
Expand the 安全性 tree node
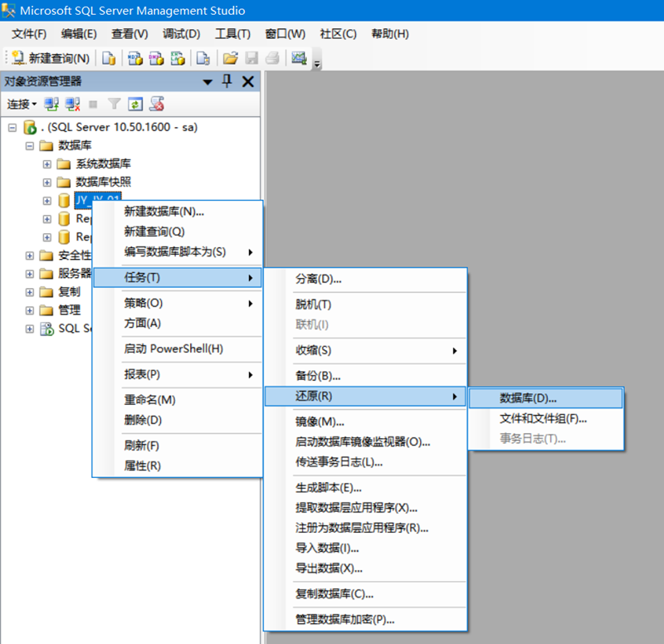(30, 255)
